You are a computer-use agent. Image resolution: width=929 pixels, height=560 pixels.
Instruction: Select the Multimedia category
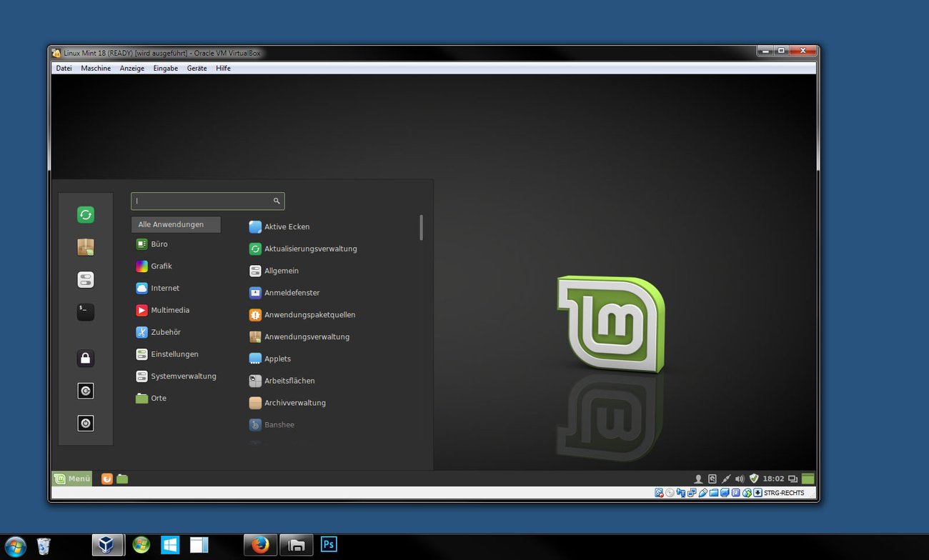170,310
